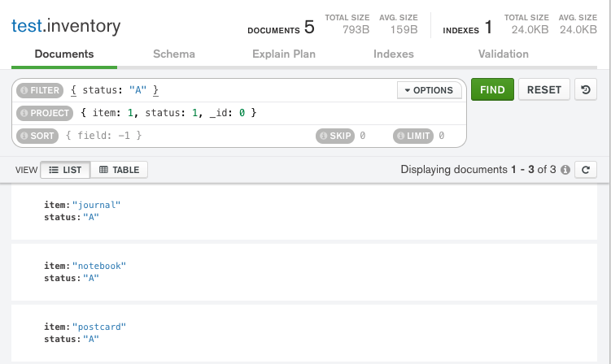Click the info icon beside SORT

[23, 136]
